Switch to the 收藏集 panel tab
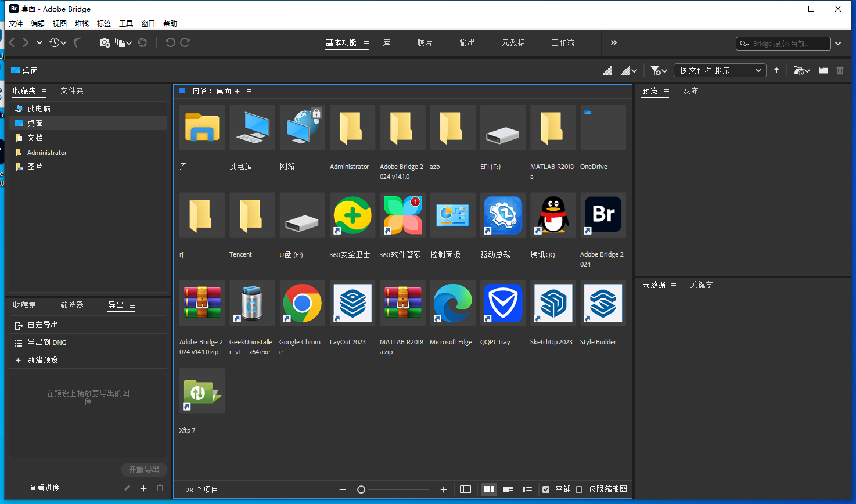This screenshot has height=504, width=856. click(x=24, y=305)
